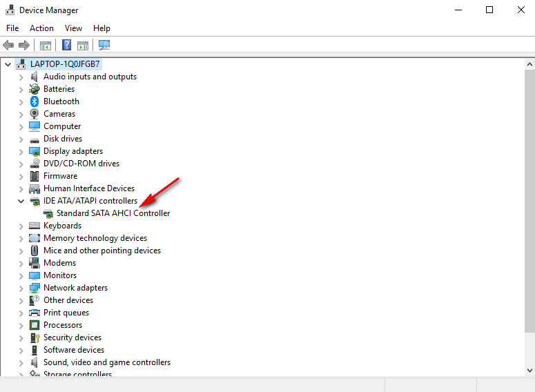Click the Bluetooth logo icon
535x392 pixels.
[34, 101]
